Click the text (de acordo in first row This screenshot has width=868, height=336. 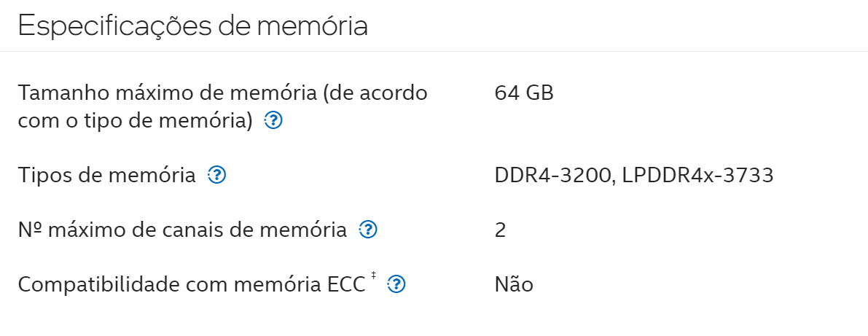click(375, 93)
